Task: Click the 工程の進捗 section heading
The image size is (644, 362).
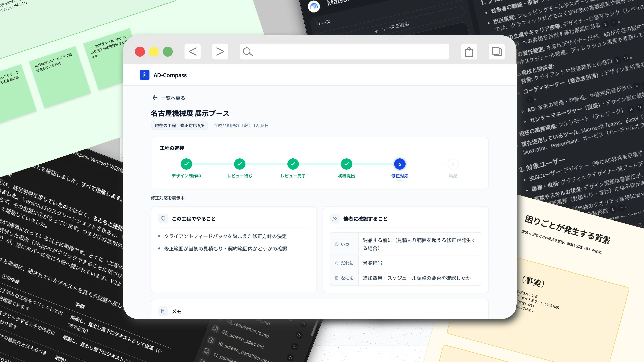Action: 172,148
